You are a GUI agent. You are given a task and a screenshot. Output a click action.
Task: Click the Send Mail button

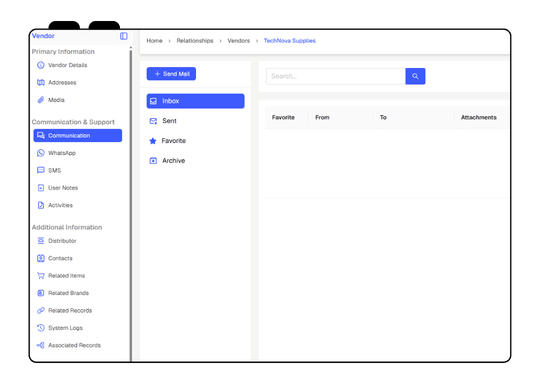(x=171, y=74)
